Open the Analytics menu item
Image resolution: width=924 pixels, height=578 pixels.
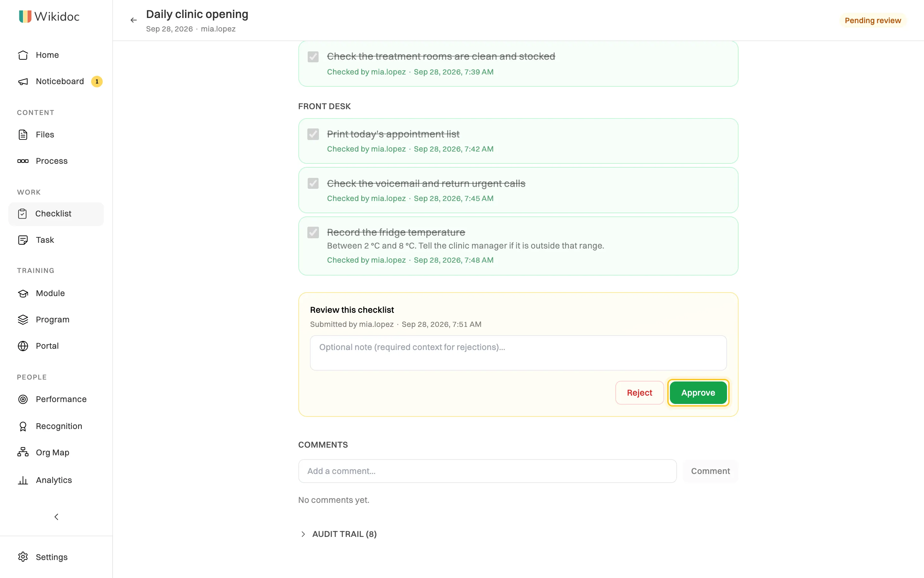[56, 480]
